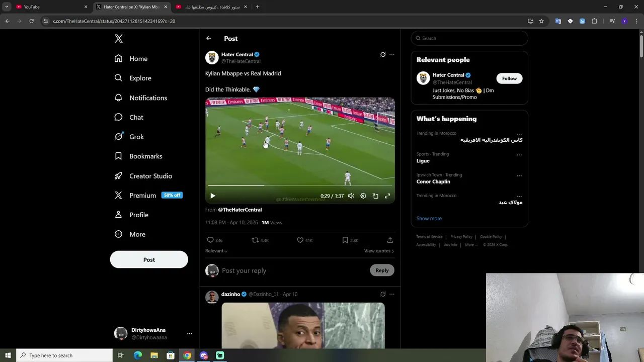The width and height of the screenshot is (644, 362).
Task: Bookmark this page with star icon
Action: pyautogui.click(x=541, y=21)
